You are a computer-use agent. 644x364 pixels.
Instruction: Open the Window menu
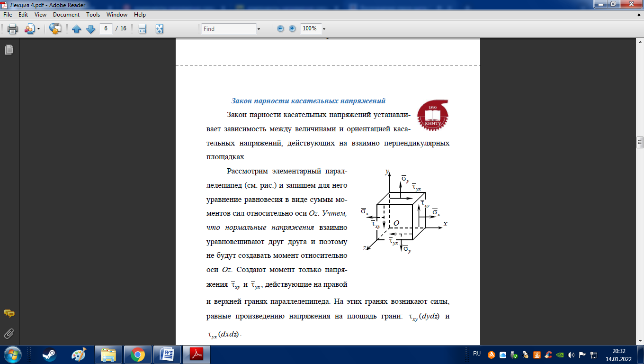[x=117, y=15]
